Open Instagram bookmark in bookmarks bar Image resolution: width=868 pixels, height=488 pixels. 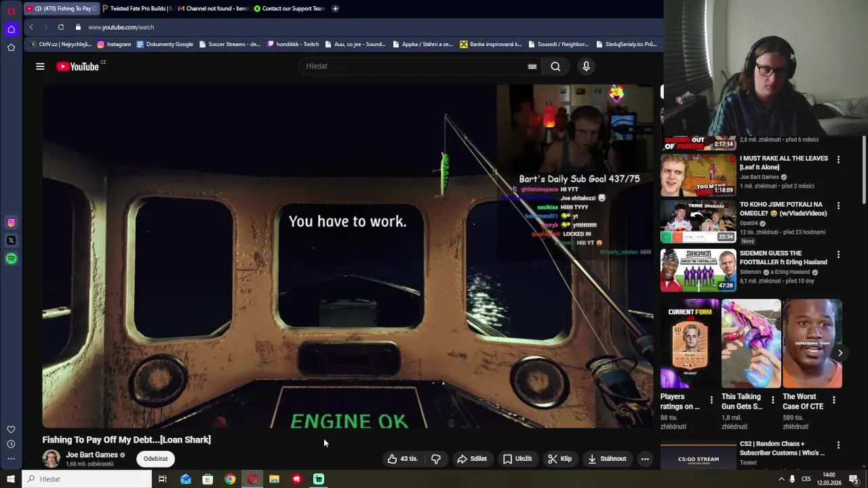114,44
